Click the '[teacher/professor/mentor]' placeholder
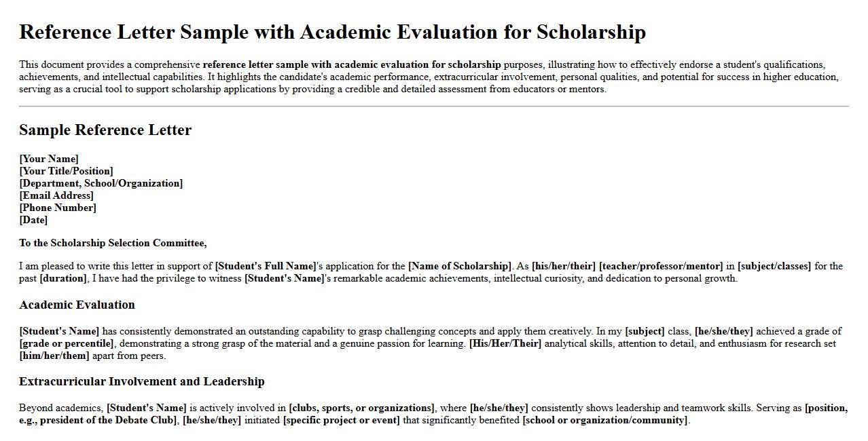The image size is (868, 441). point(661,266)
